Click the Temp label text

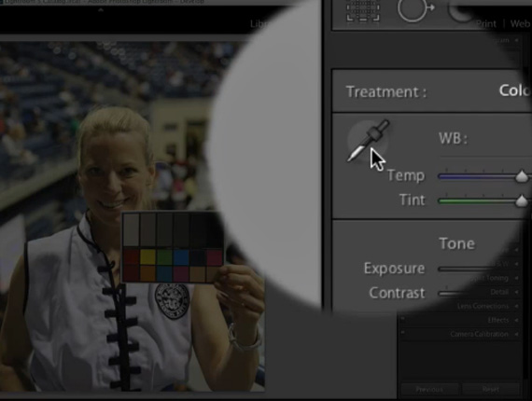click(406, 175)
